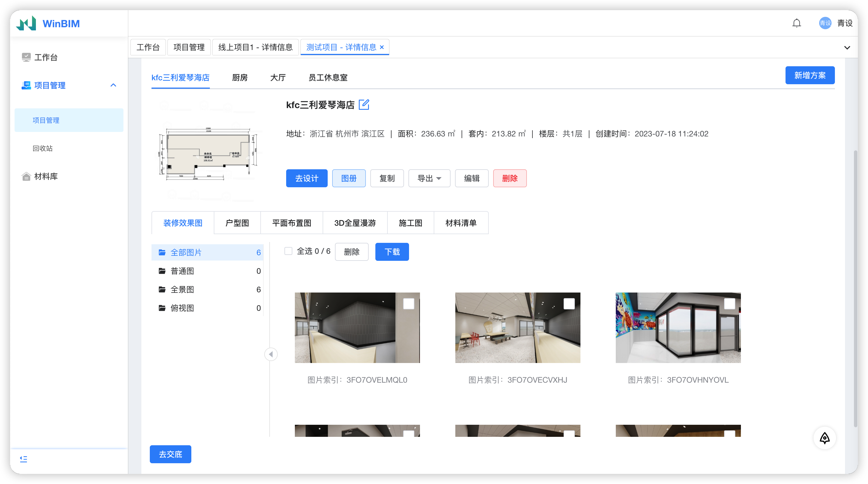Collapse the sidebar via bottom menu icon

coord(23,459)
